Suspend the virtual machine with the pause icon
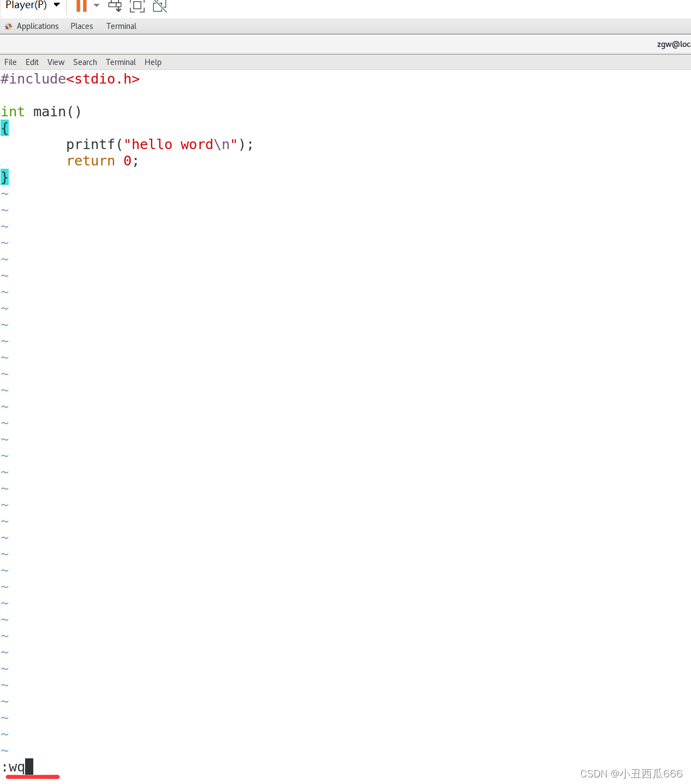Viewport: 691px width, 784px height. (82, 6)
